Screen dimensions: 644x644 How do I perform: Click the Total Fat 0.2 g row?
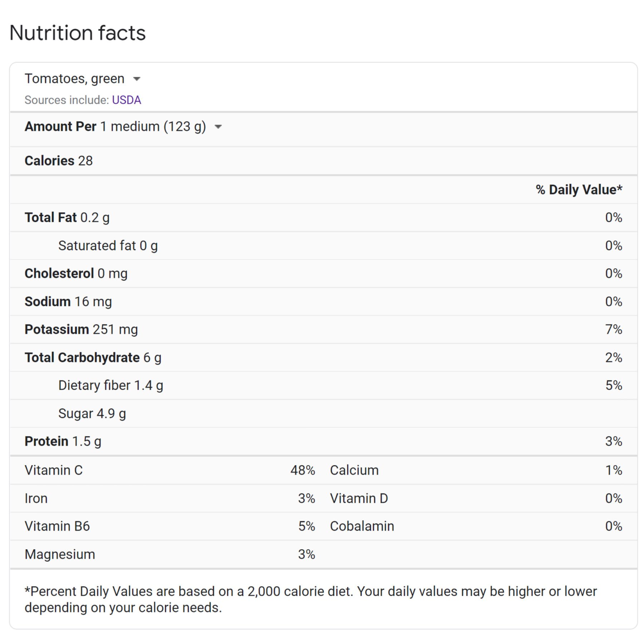[x=67, y=218]
